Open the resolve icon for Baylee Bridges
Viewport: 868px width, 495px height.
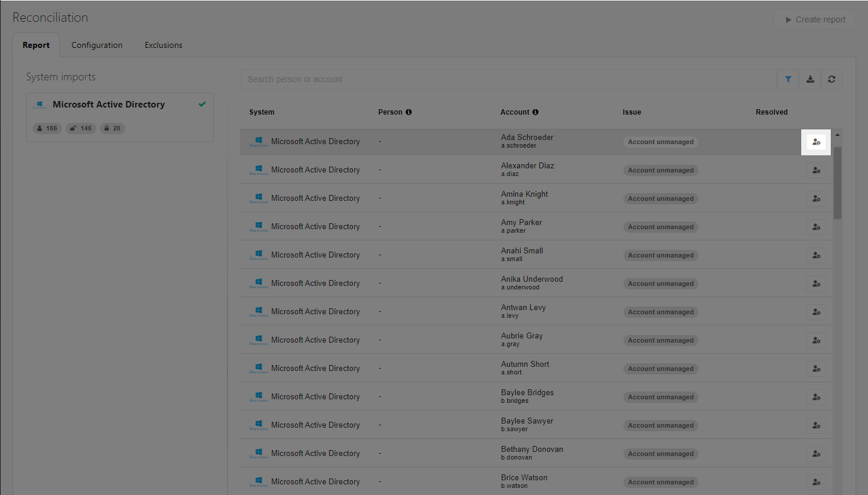(x=816, y=397)
